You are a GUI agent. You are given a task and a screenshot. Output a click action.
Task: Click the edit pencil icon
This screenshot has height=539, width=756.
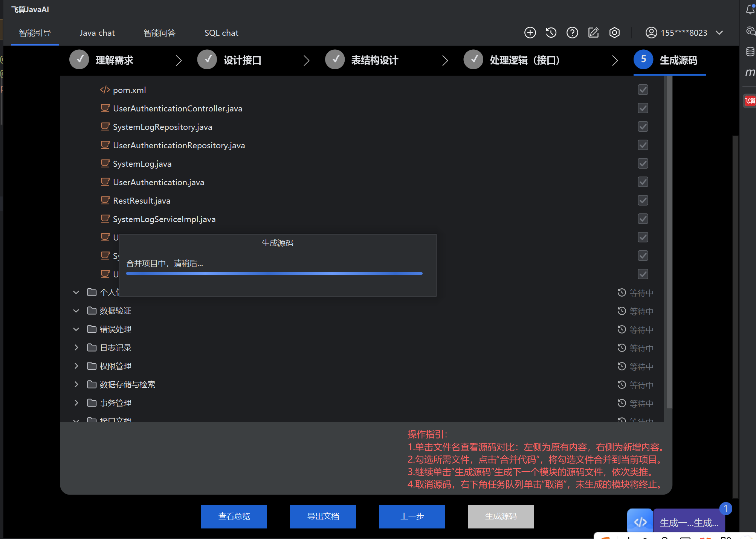593,33
